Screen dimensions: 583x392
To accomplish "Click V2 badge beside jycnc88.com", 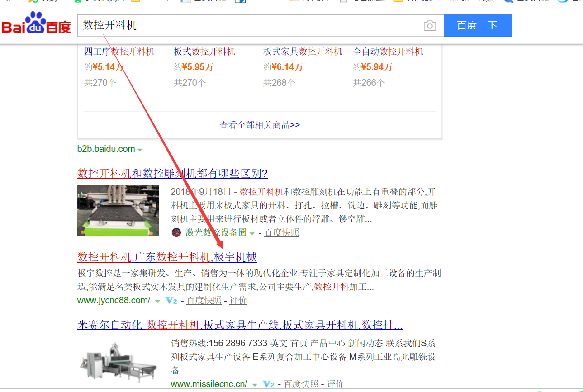I will click(x=171, y=301).
